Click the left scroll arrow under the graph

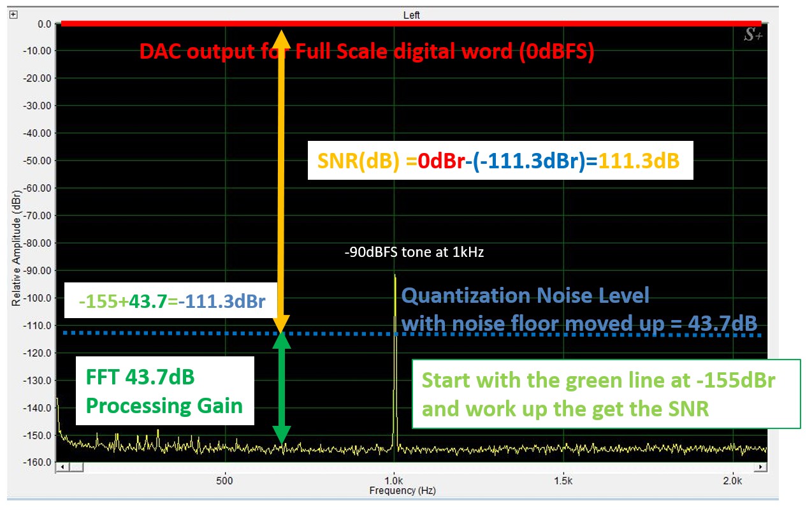pos(61,467)
